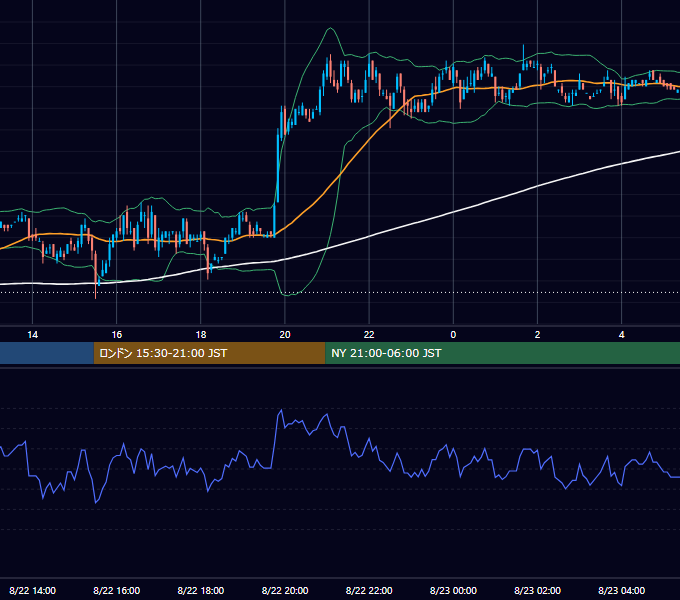Image resolution: width=680 pixels, height=600 pixels.
Task: Click the blue session bar before London
Action: 47,353
